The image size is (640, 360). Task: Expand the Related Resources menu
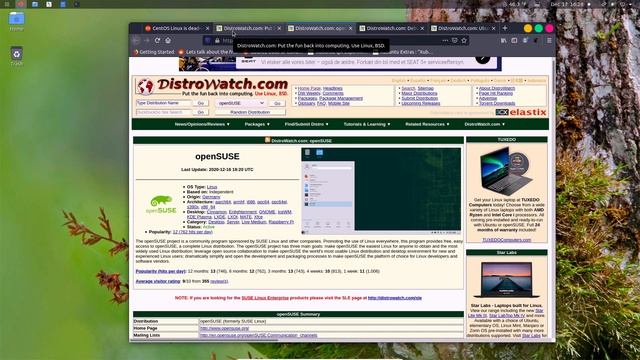tap(427, 124)
